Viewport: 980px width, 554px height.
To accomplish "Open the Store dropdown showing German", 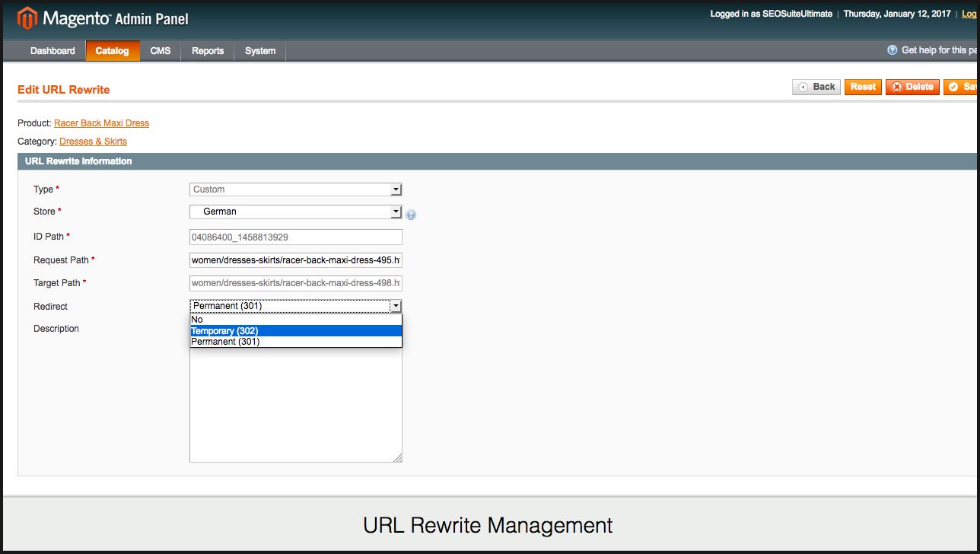I will (295, 212).
